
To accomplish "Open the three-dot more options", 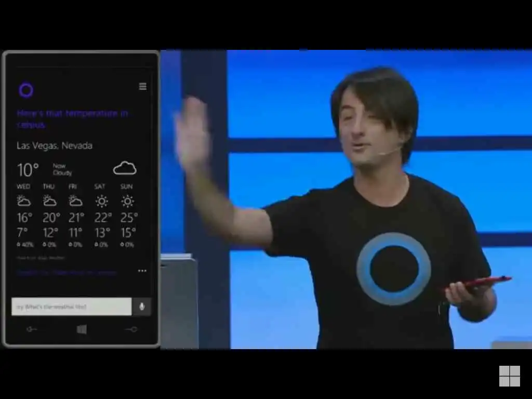I will pyautogui.click(x=142, y=271).
